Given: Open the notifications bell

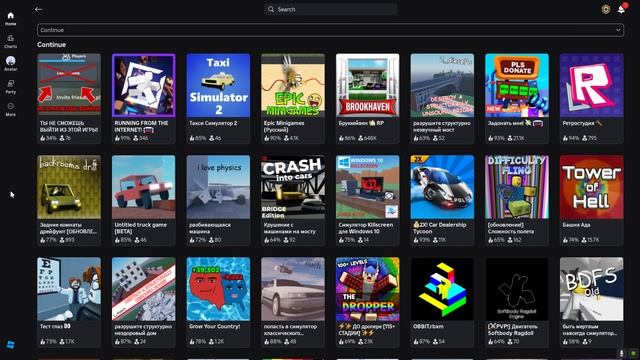Looking at the screenshot, I should pos(621,9).
